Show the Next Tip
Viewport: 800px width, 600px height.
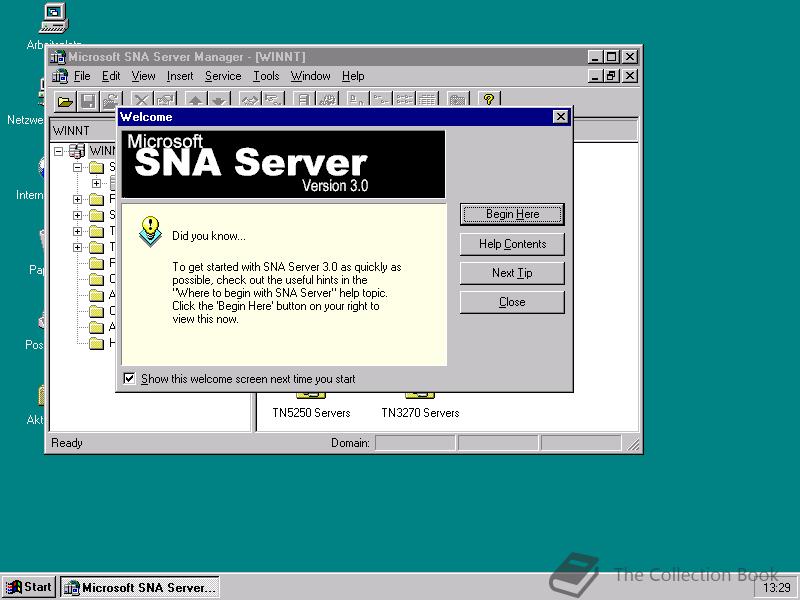point(512,273)
